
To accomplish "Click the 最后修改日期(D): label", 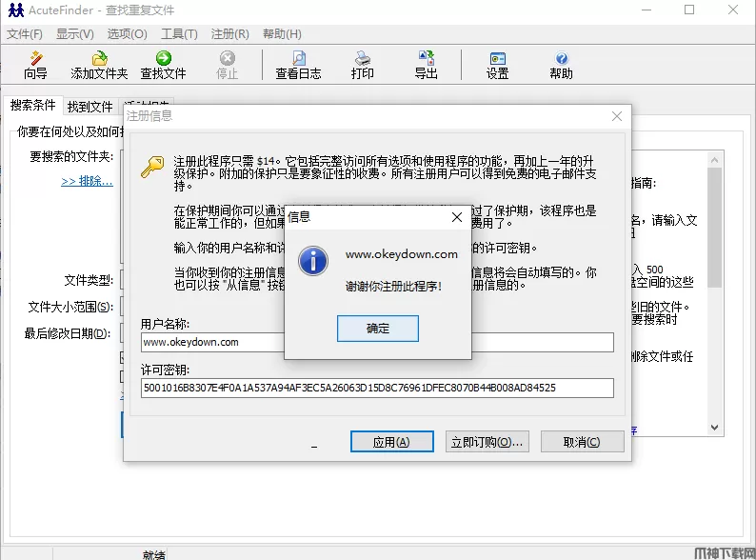I will pyautogui.click(x=68, y=333).
